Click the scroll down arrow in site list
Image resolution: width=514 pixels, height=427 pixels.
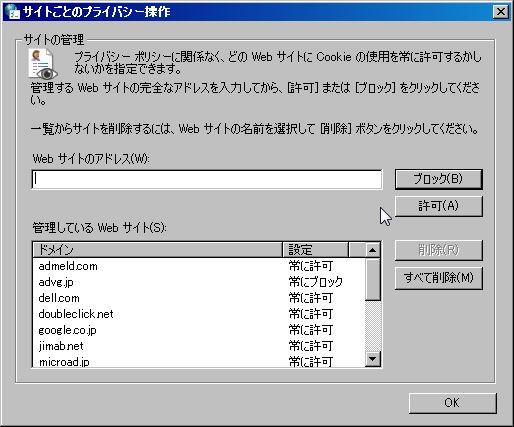(373, 359)
